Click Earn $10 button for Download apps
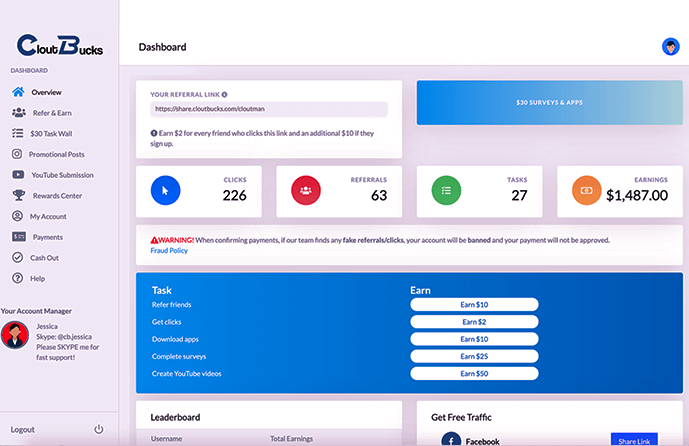The width and height of the screenshot is (689, 446). coord(474,339)
